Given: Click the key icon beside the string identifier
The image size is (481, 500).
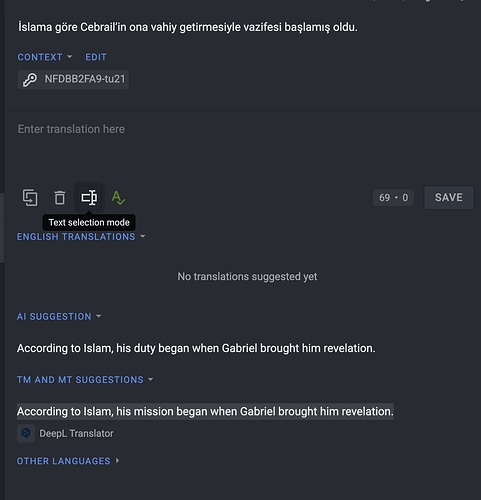Looking at the screenshot, I should (30, 80).
